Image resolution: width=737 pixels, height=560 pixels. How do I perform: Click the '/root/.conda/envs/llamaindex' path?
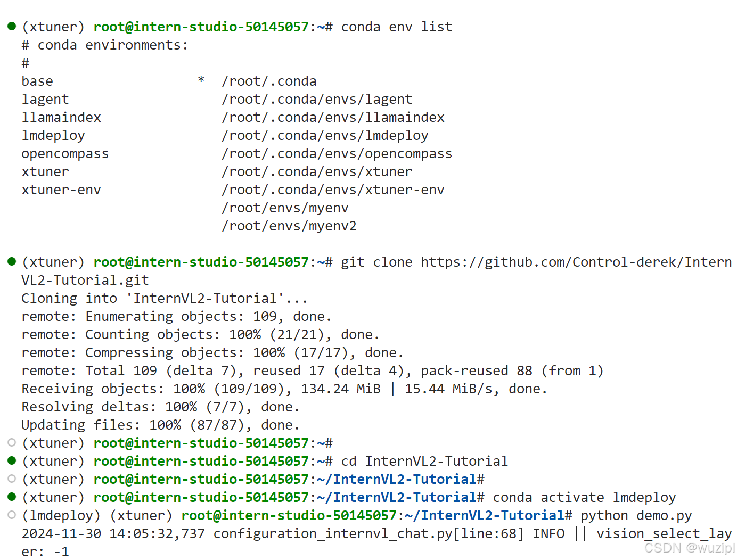tap(333, 117)
